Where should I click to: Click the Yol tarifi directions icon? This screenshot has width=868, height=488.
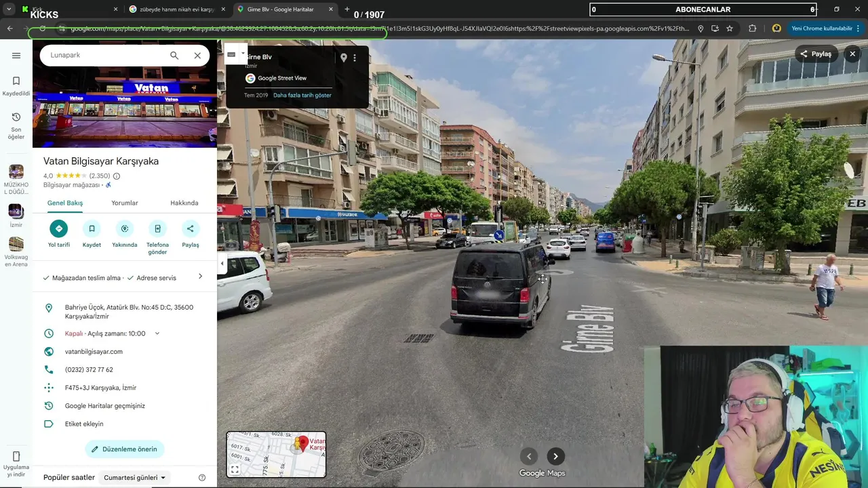(59, 228)
